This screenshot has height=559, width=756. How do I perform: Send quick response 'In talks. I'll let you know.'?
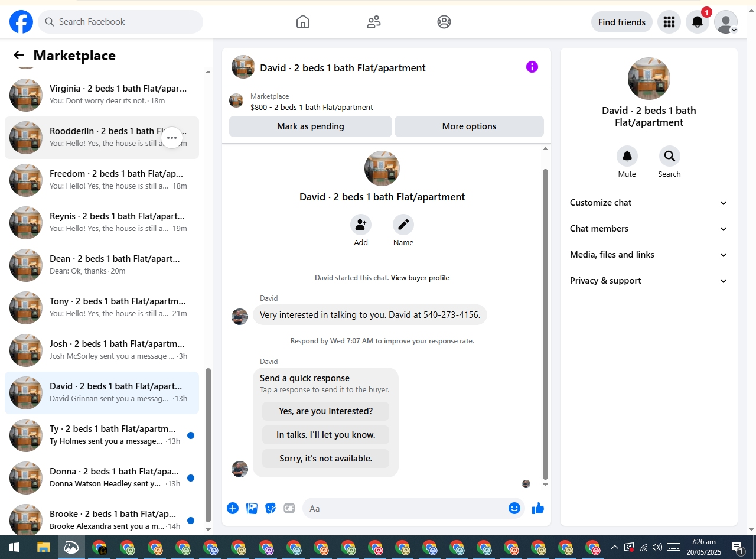click(x=326, y=435)
